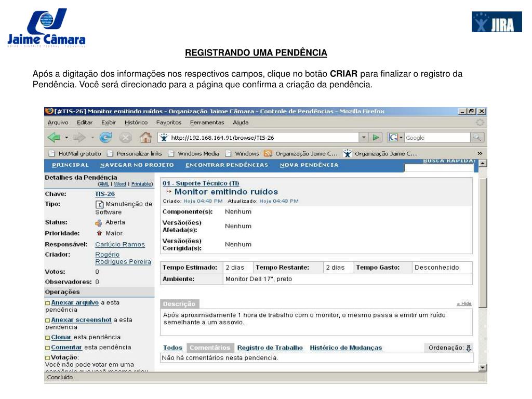532x399 pixels.
Task: Click Clonar esta pendência link
Action: (x=61, y=337)
